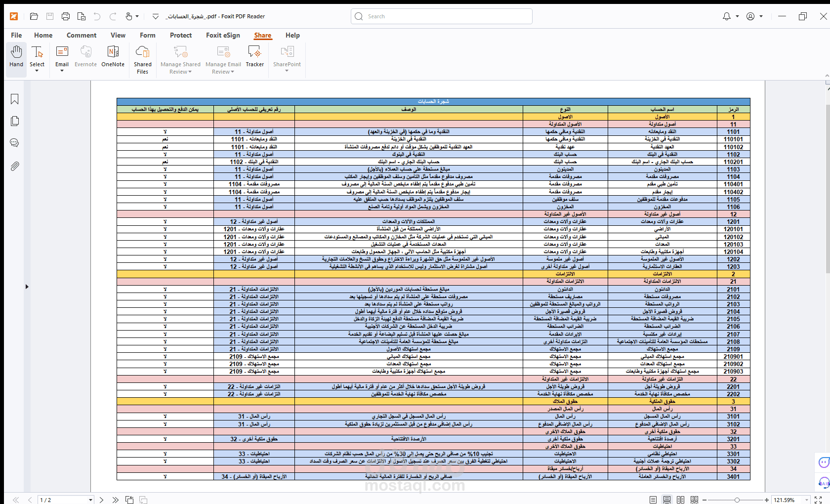This screenshot has height=504, width=830.
Task: Click the zoom in plus button
Action: 767,500
